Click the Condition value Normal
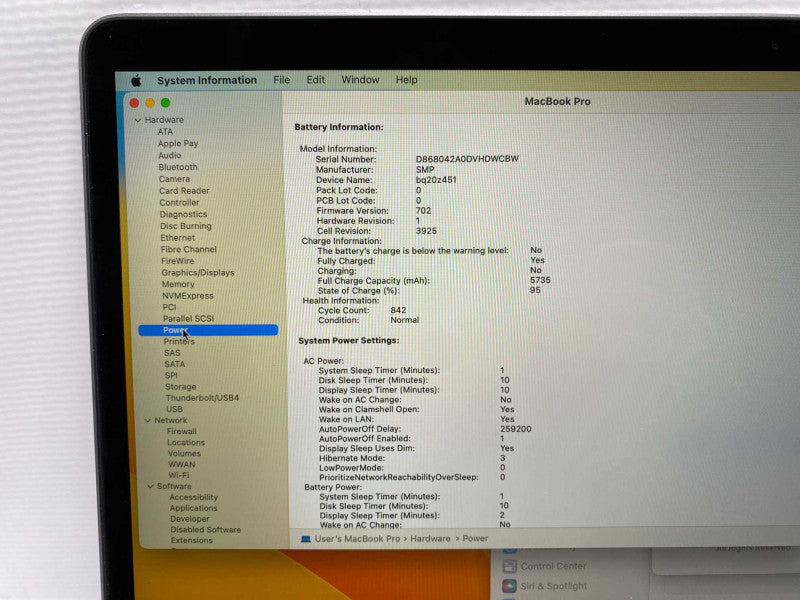The height and width of the screenshot is (600, 800). 405,320
